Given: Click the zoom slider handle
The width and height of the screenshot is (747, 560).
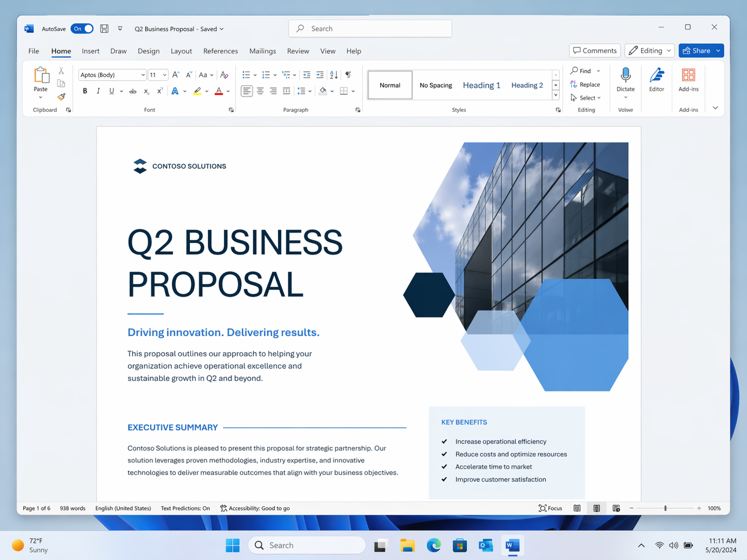Looking at the screenshot, I should 665,508.
